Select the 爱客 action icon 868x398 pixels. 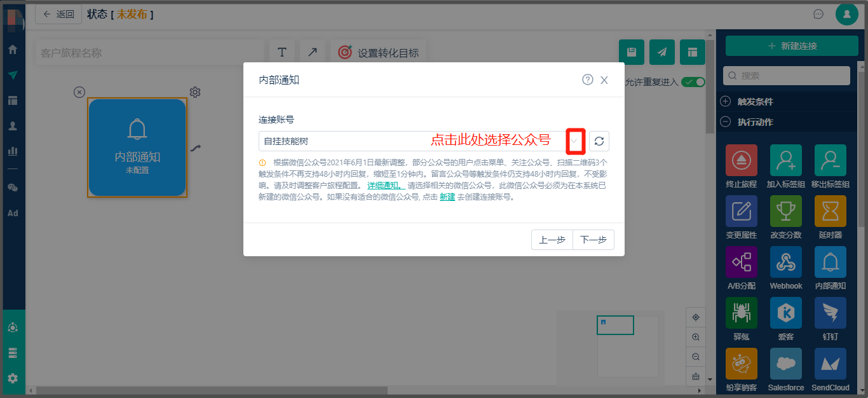[786, 313]
